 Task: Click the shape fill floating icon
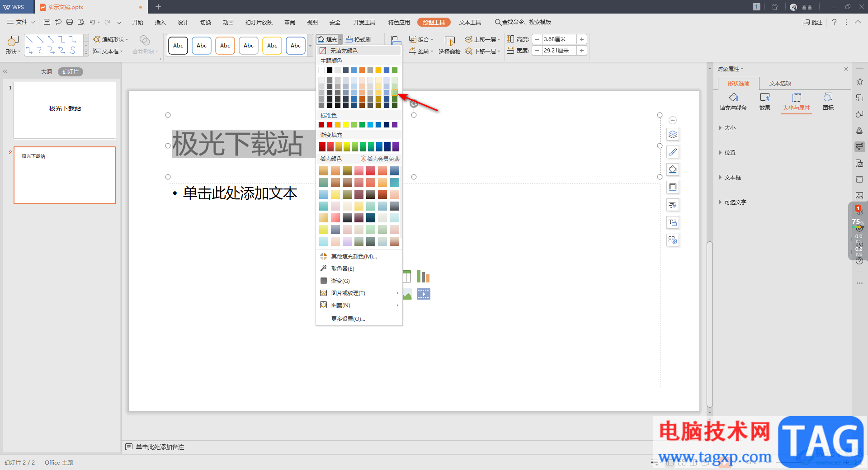coord(673,170)
